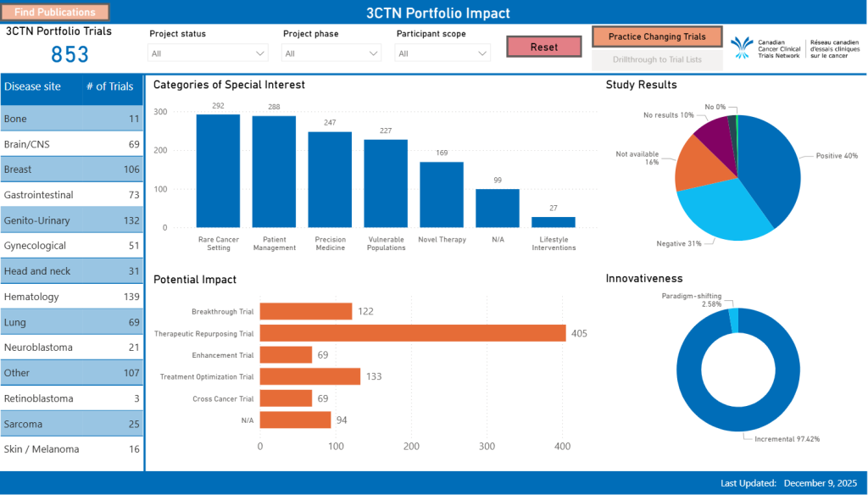Expand the Project phase dropdown
The image size is (868, 495).
(331, 53)
